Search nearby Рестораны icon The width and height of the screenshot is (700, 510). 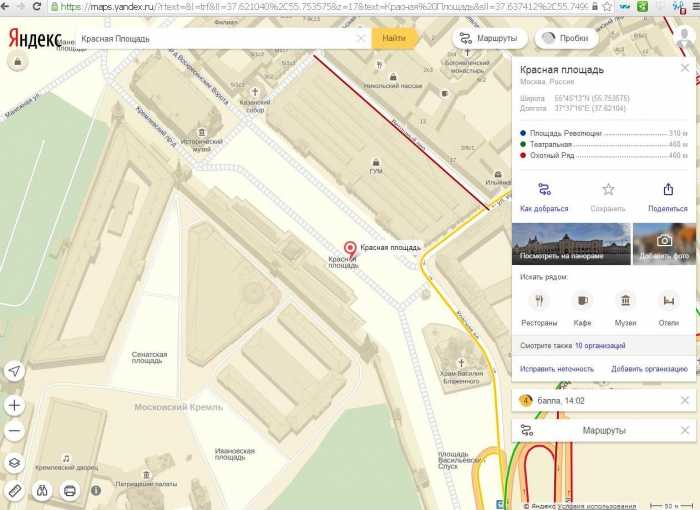click(539, 301)
